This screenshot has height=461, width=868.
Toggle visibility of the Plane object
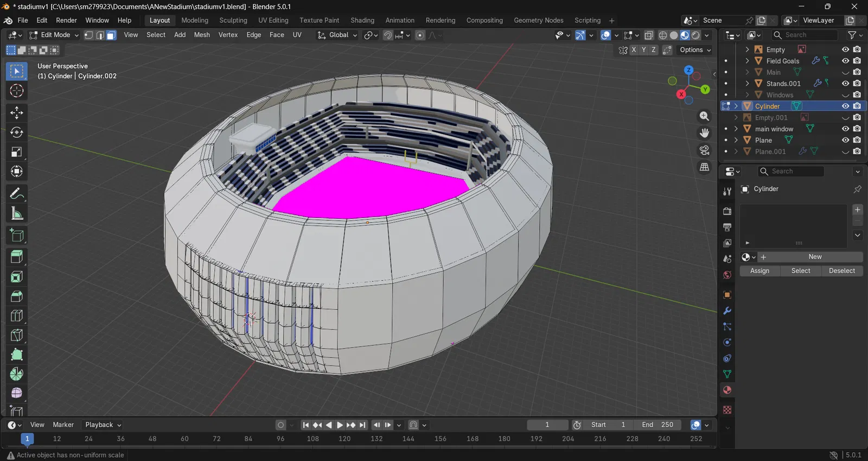pyautogui.click(x=845, y=140)
